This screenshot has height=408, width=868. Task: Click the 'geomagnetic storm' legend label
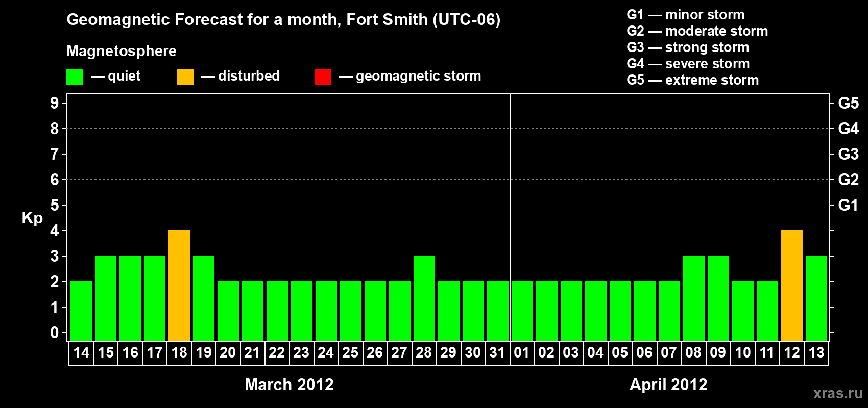(418, 76)
